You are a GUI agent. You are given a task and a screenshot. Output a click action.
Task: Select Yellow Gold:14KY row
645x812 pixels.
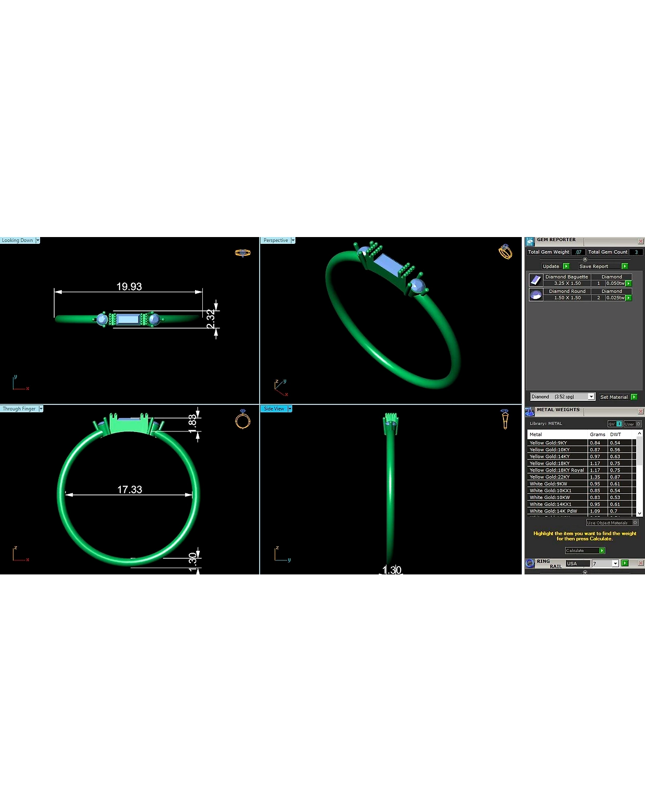[582, 456]
